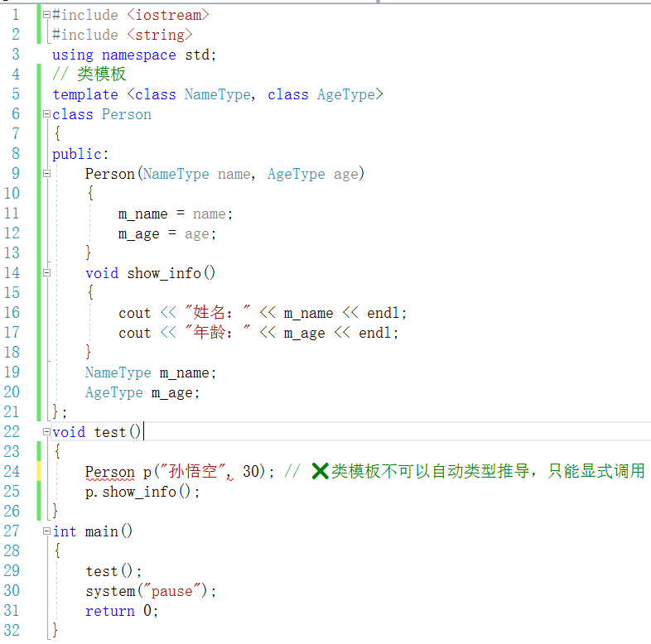Viewport: 651px width, 644px height.
Task: Click the 'return 0;' statement
Action: coord(122,611)
